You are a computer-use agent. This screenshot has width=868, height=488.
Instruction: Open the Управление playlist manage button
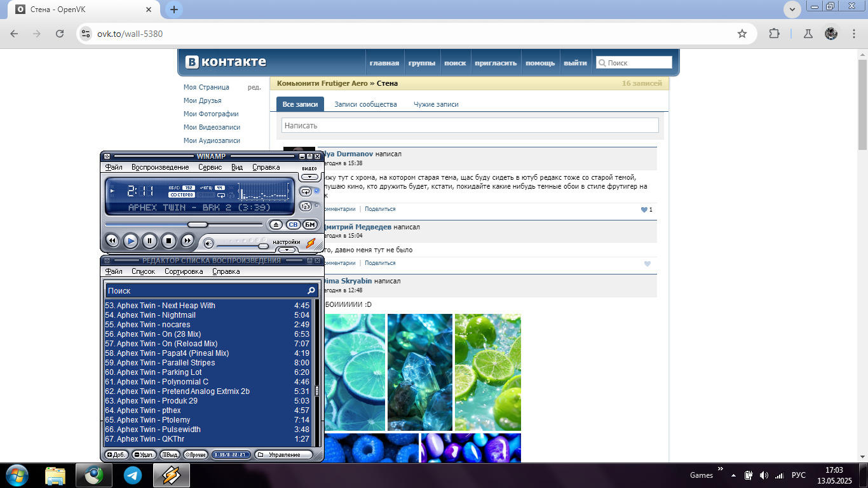point(283,455)
